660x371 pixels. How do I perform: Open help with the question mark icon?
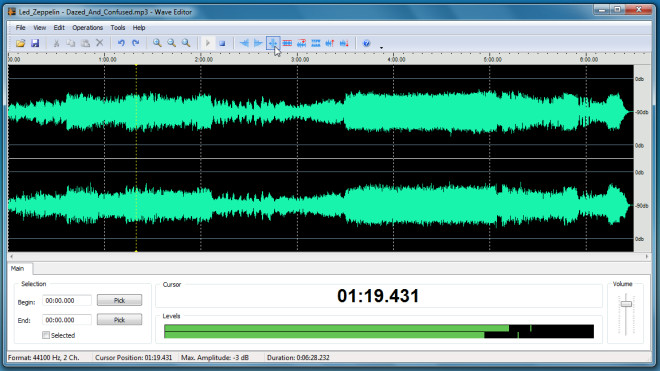[x=366, y=43]
